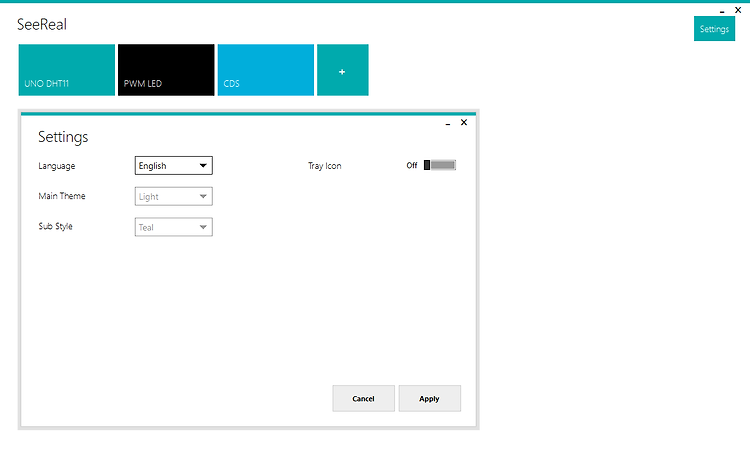Close the Settings dialog
The image size is (750, 452).
click(463, 122)
